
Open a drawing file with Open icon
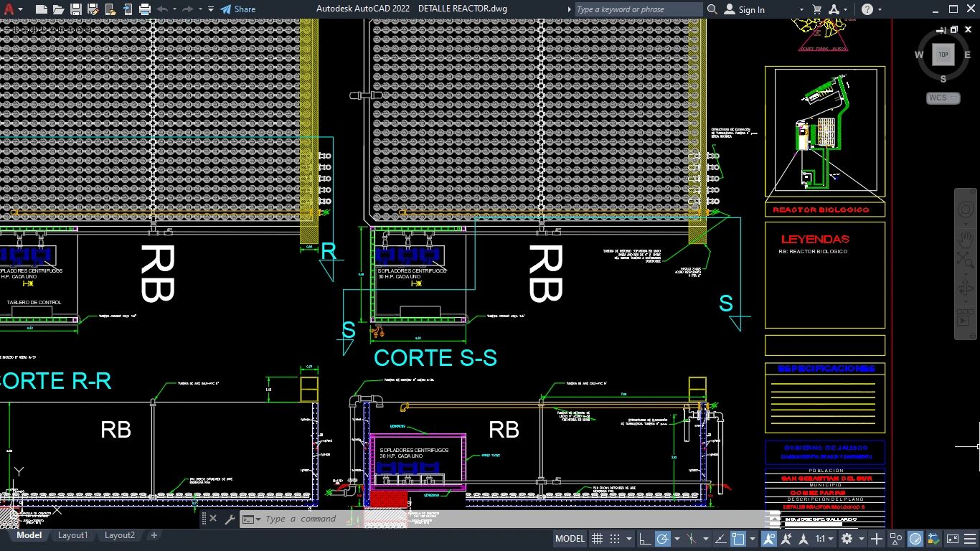pos(59,9)
